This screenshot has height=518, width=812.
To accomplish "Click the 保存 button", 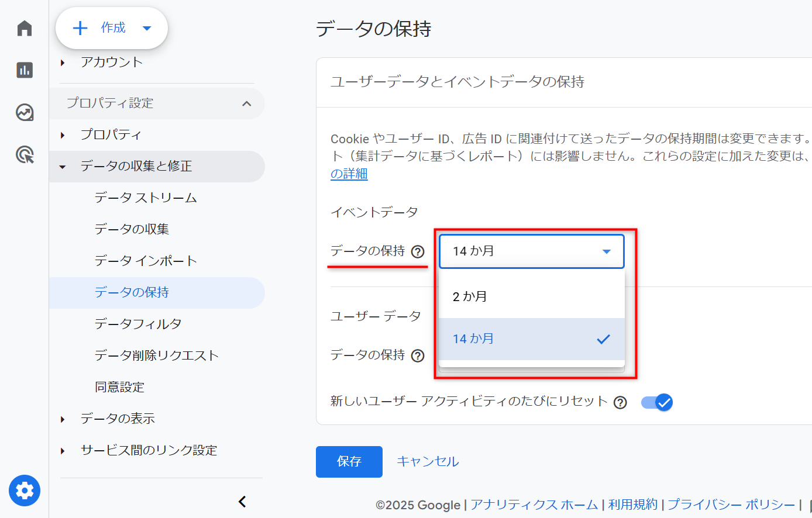I will (349, 462).
